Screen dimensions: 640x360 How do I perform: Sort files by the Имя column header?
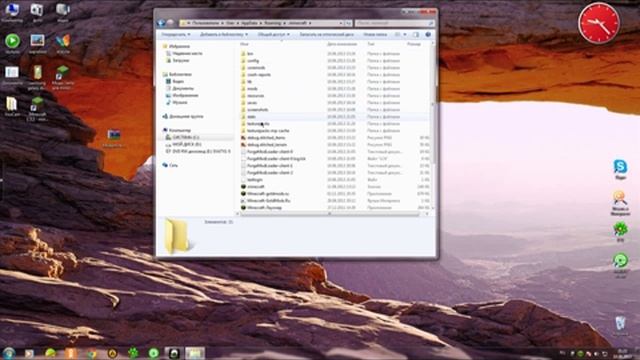[x=244, y=44]
